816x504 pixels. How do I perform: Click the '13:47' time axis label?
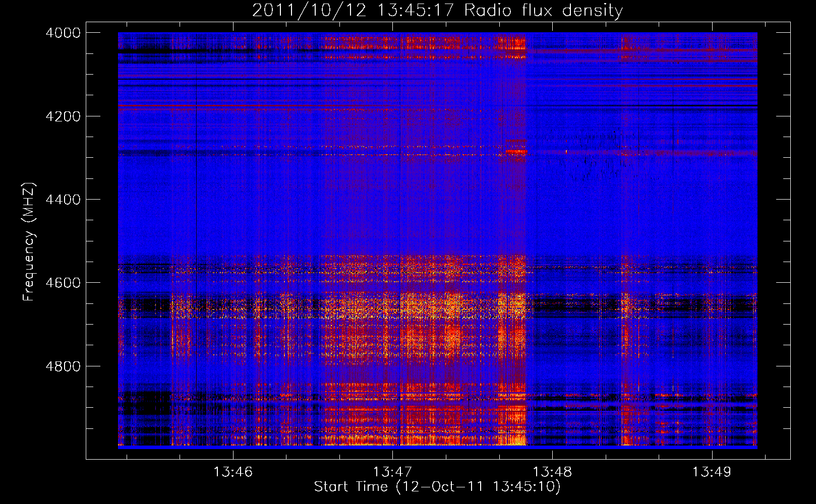coord(392,472)
